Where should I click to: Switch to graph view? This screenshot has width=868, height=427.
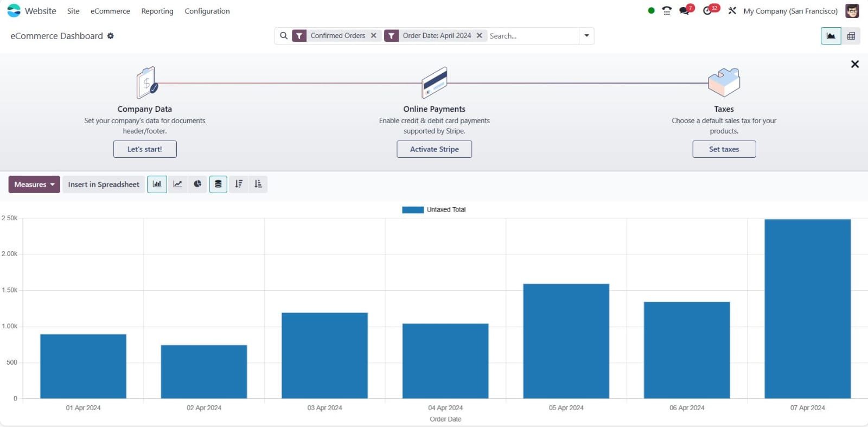point(831,36)
